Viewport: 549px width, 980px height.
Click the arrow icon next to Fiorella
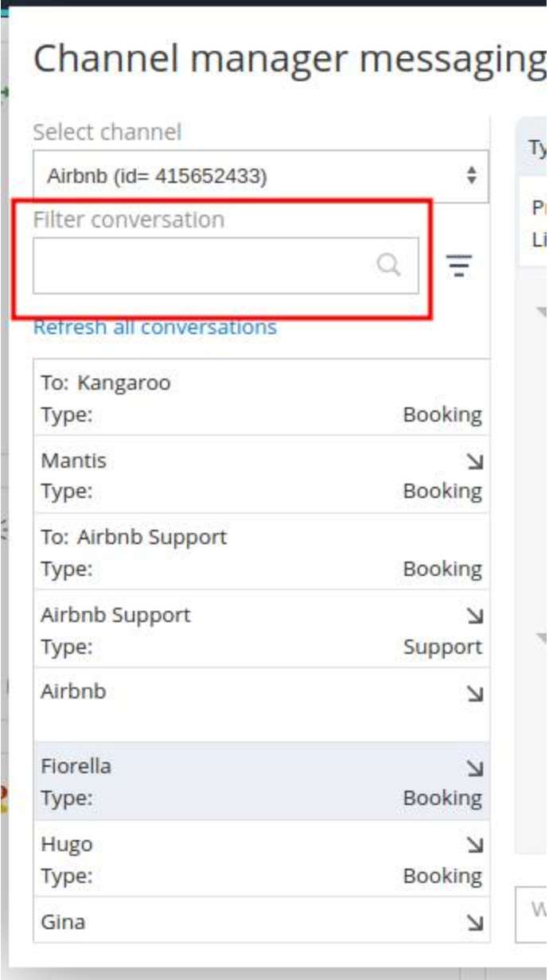(475, 768)
